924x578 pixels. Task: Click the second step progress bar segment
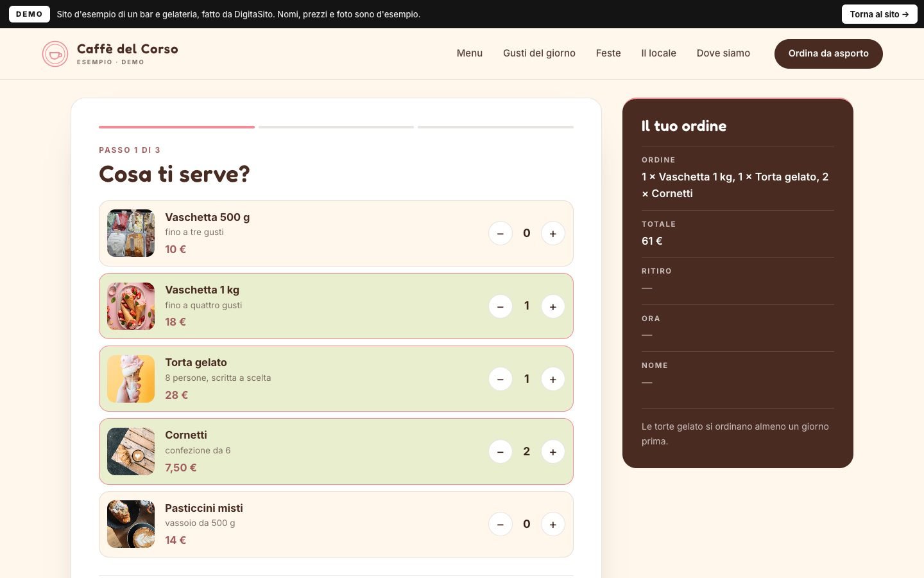coord(336,127)
